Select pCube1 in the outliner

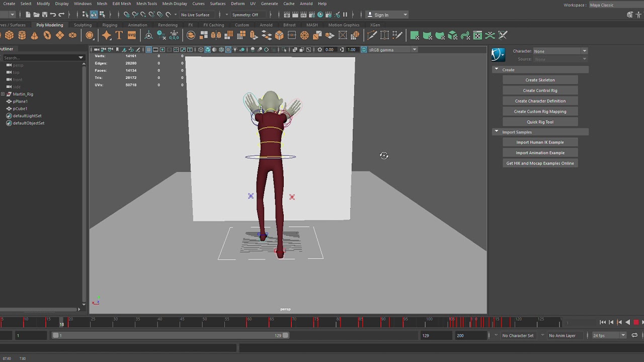click(20, 109)
